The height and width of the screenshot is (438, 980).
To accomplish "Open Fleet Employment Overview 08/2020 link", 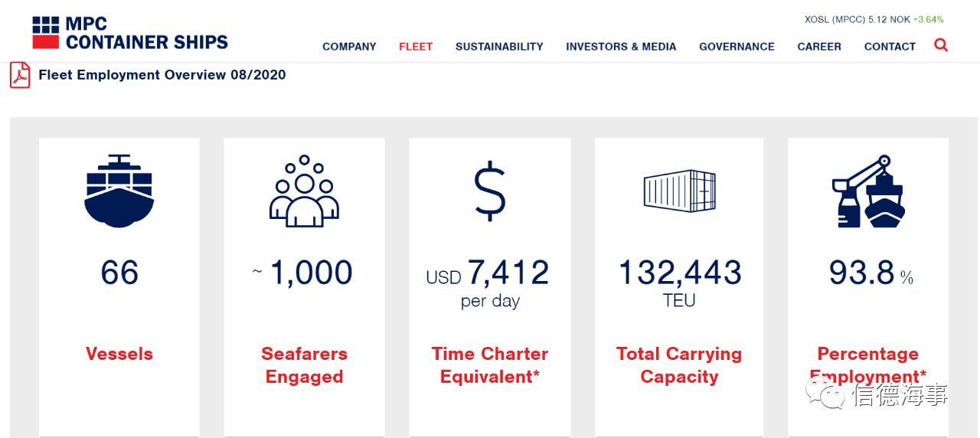I will (162, 75).
